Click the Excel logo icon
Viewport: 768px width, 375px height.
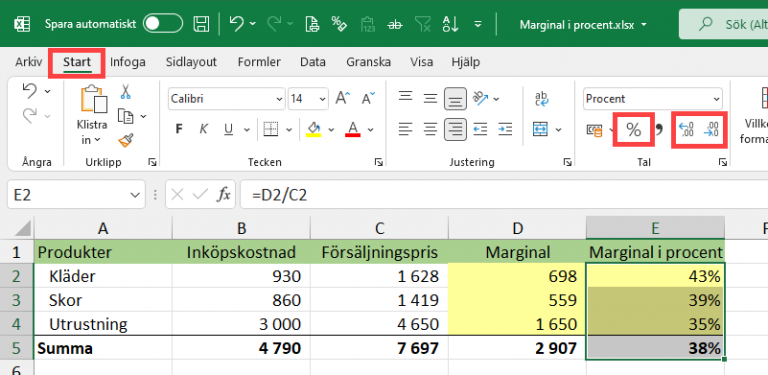coord(22,23)
